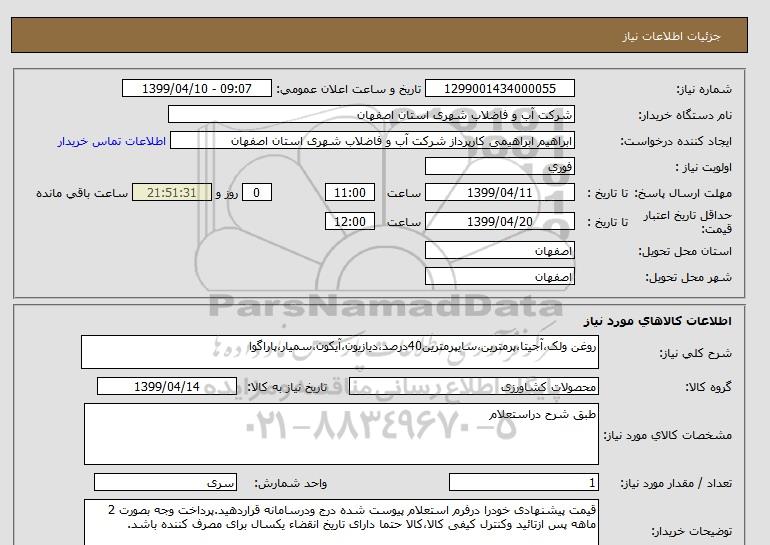Click the general need description text box
This screenshot has width=770, height=545.
tap(340, 352)
